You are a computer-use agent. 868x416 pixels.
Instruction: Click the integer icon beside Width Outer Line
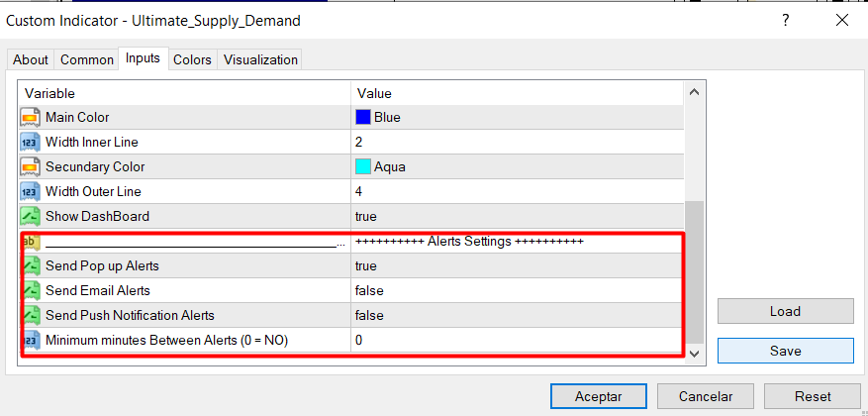pos(30,192)
